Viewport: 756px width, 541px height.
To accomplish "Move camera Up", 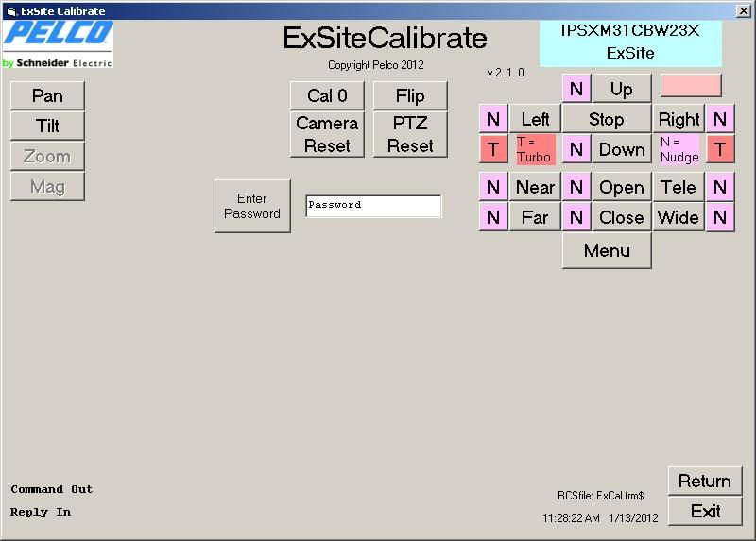I will (x=622, y=89).
